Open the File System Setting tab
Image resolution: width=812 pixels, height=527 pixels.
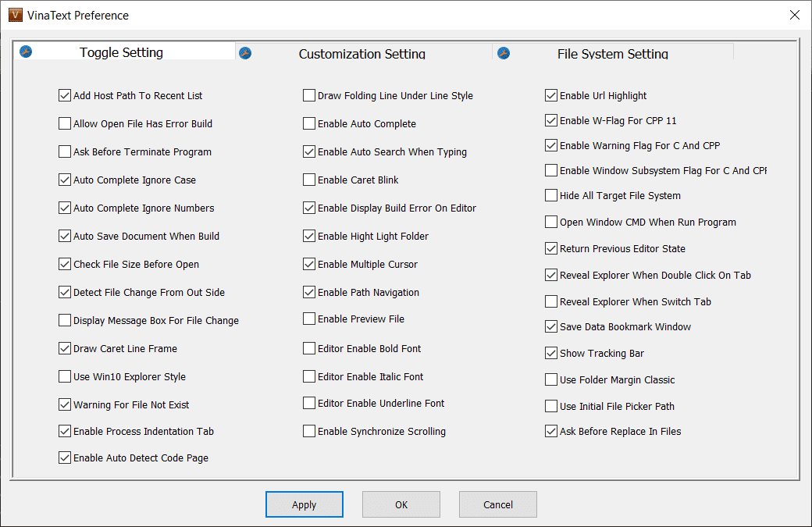point(612,54)
